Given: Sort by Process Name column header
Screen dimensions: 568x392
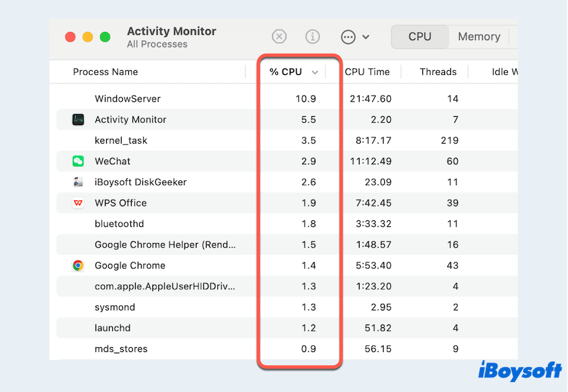Looking at the screenshot, I should (106, 72).
